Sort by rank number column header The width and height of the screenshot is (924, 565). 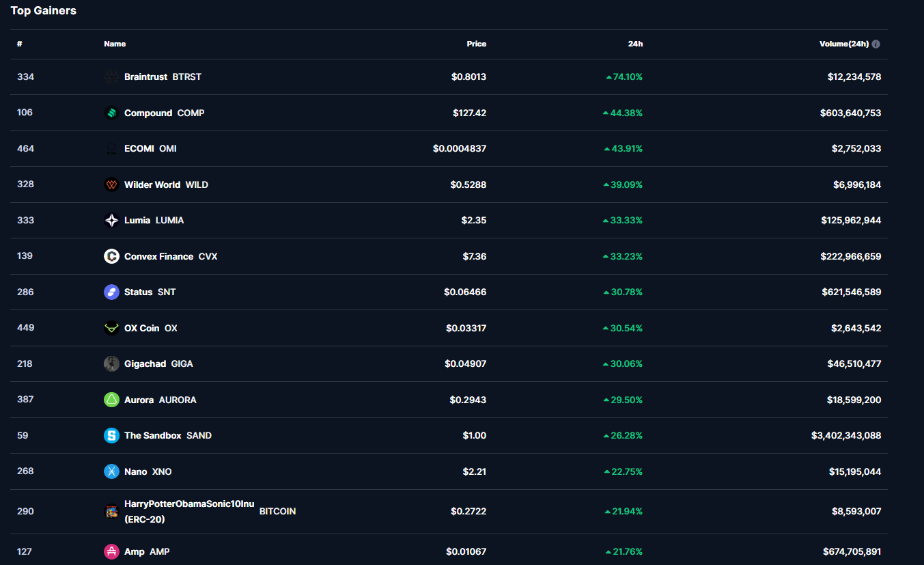point(20,44)
